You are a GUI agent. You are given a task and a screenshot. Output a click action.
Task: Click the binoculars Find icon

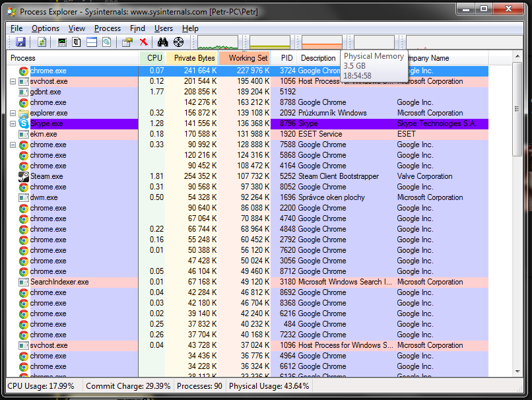[162, 42]
